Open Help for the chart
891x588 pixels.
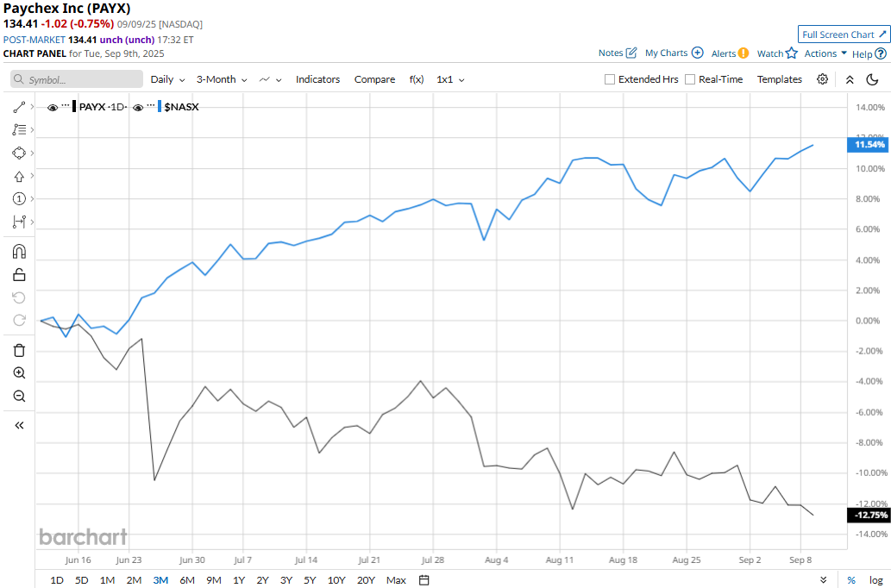(869, 54)
